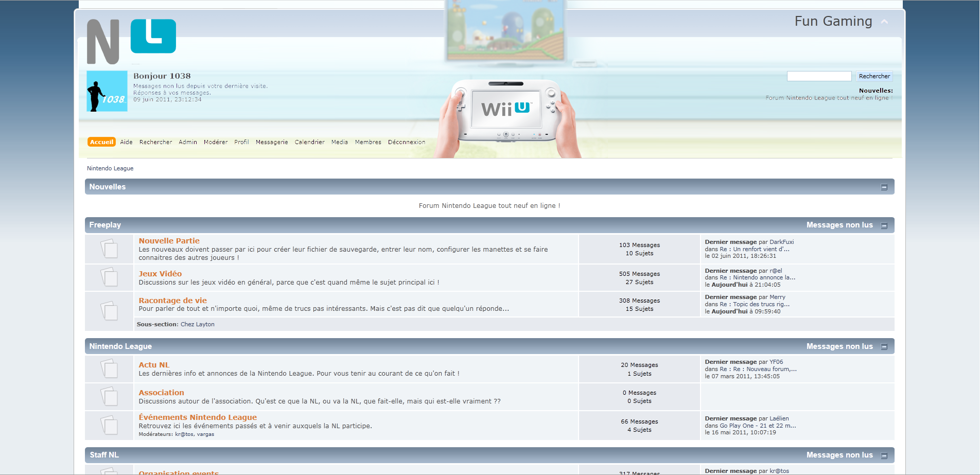Click the Rechercher search button

874,76
